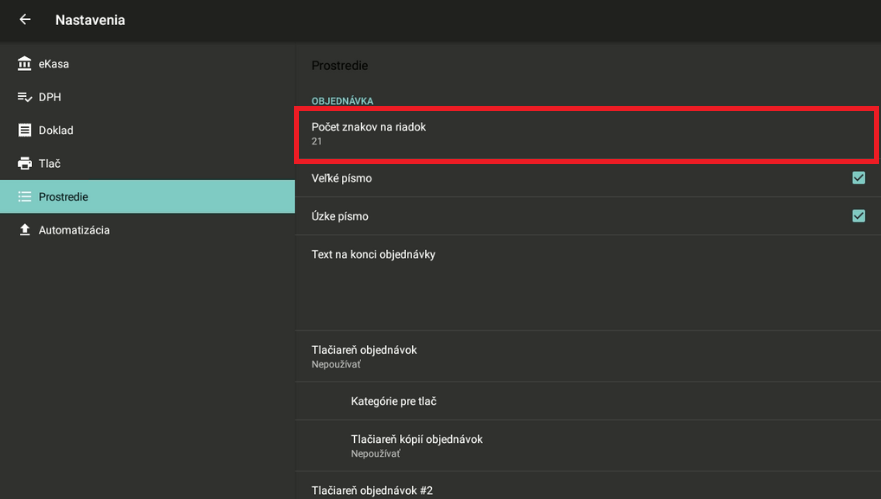
Task: Click the Automatizácia upload icon
Action: coord(25,230)
